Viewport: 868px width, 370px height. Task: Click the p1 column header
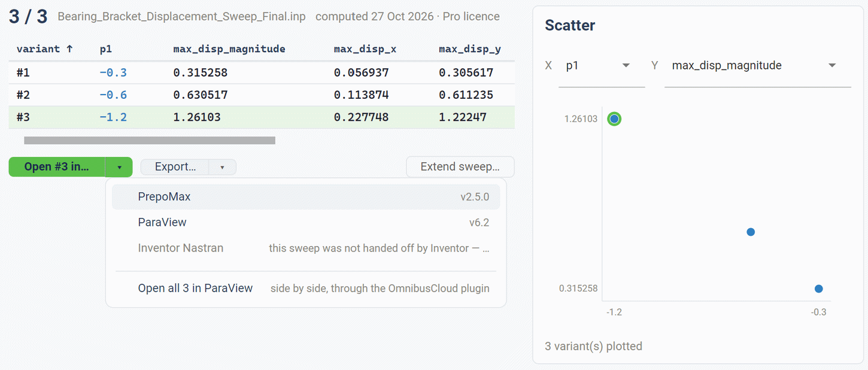click(x=106, y=49)
